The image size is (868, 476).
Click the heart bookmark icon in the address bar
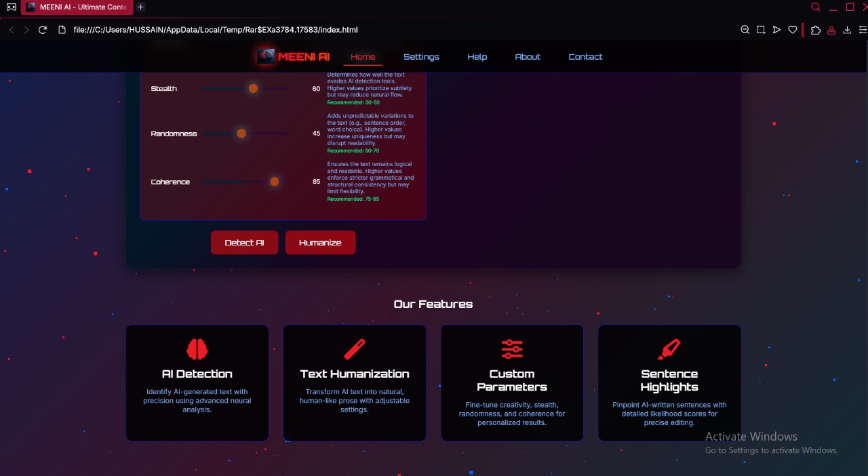pos(792,30)
